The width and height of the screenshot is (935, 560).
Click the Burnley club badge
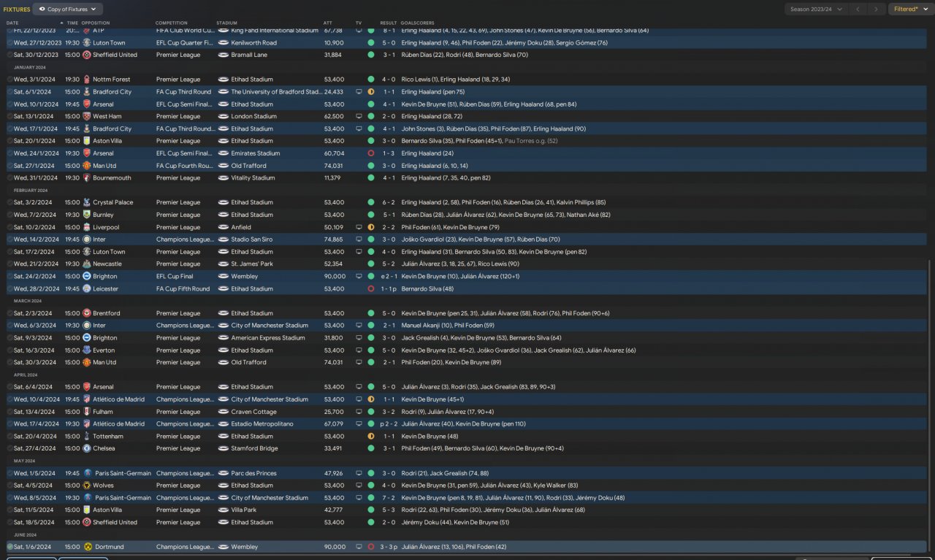coord(87,215)
